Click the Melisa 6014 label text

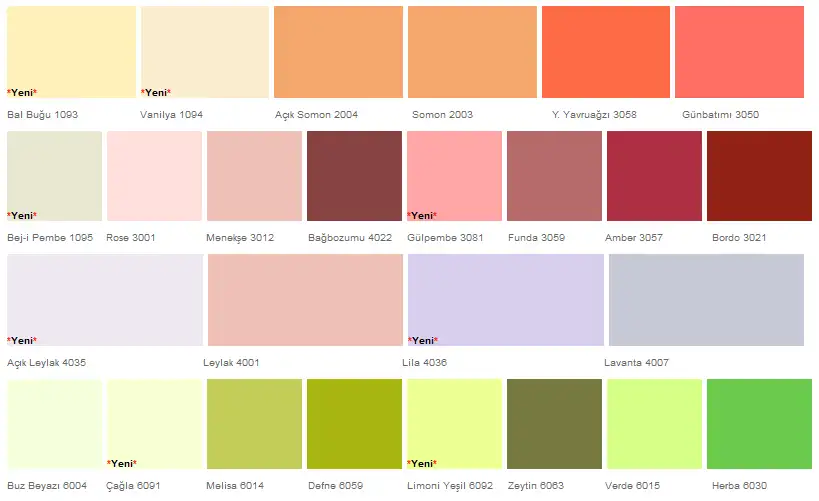tap(235, 486)
